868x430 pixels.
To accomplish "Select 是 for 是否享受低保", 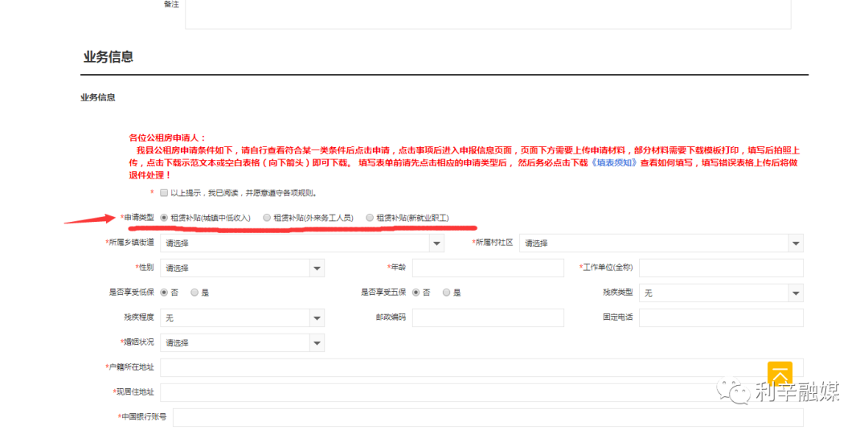I will coord(194,293).
